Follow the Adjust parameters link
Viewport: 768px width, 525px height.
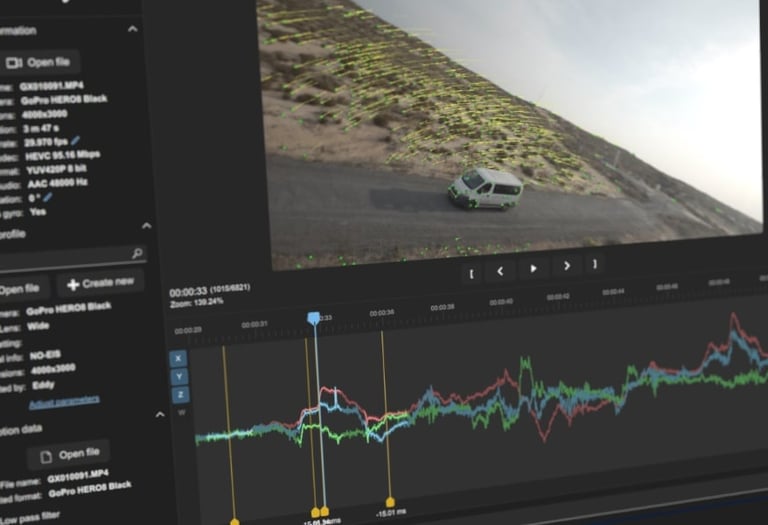tap(64, 402)
